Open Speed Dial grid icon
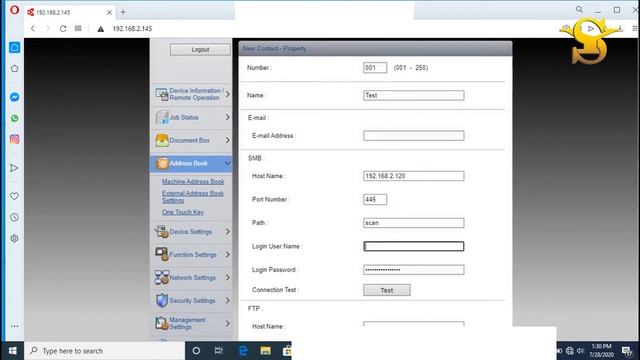The image size is (640, 360). point(78,29)
